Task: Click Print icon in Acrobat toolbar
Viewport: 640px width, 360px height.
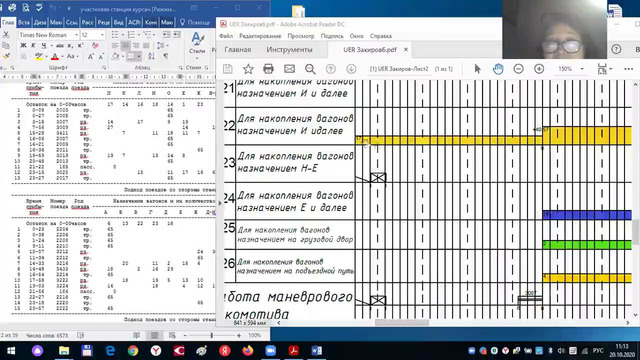Action: point(268,69)
